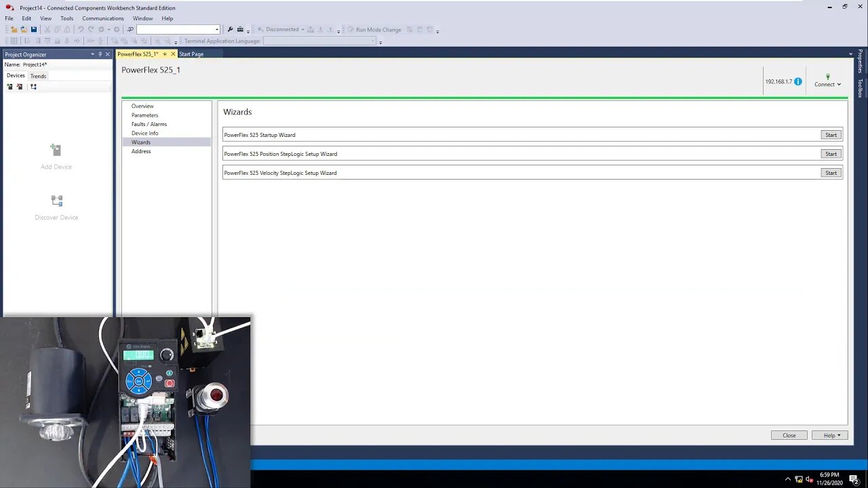Open the Connect dropdown arrow
Image resolution: width=868 pixels, height=488 pixels.
pos(839,85)
